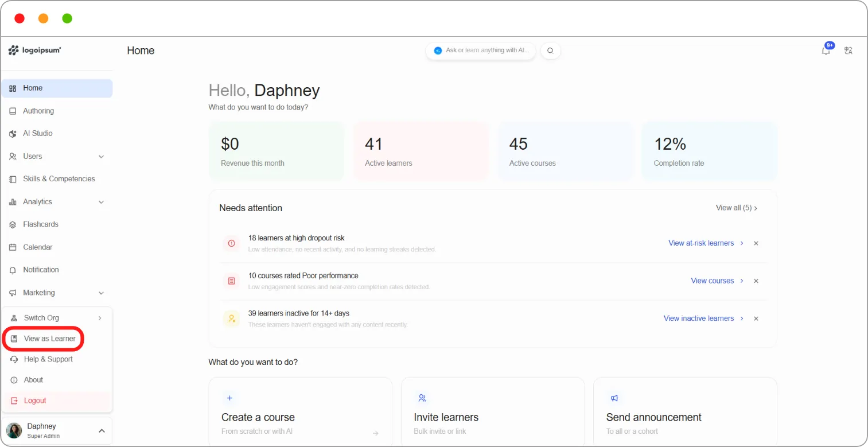Open AI Studio in the sidebar
Image resolution: width=868 pixels, height=447 pixels.
pyautogui.click(x=57, y=133)
